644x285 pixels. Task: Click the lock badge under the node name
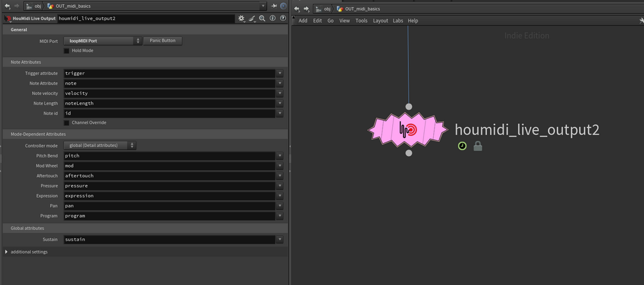pos(477,146)
